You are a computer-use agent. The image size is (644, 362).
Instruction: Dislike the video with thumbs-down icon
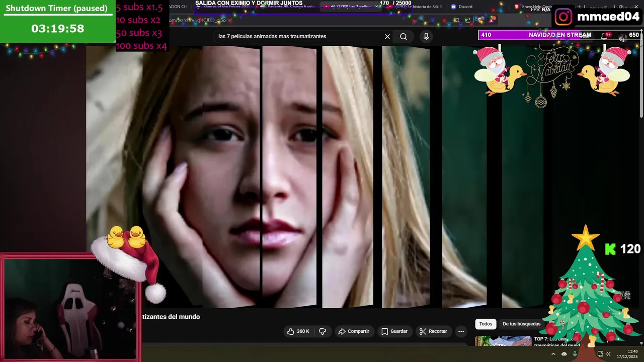coord(323,331)
